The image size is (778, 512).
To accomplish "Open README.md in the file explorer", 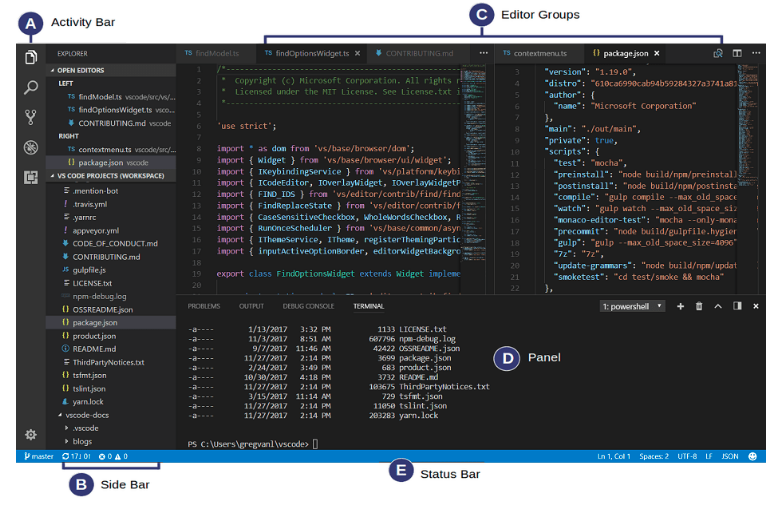I will coord(94,349).
